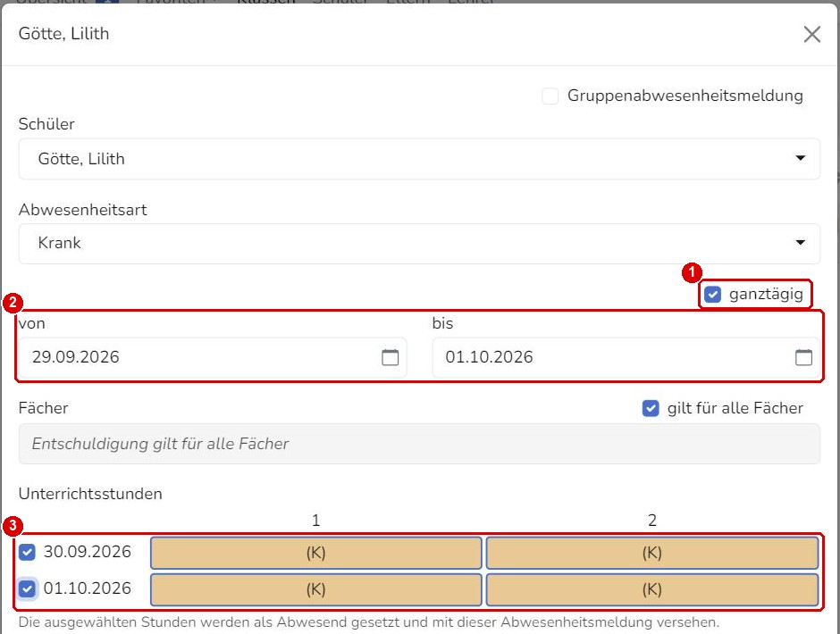
Task: Enable the Gruppenabwesenheitsmeldung checkbox
Action: (550, 96)
